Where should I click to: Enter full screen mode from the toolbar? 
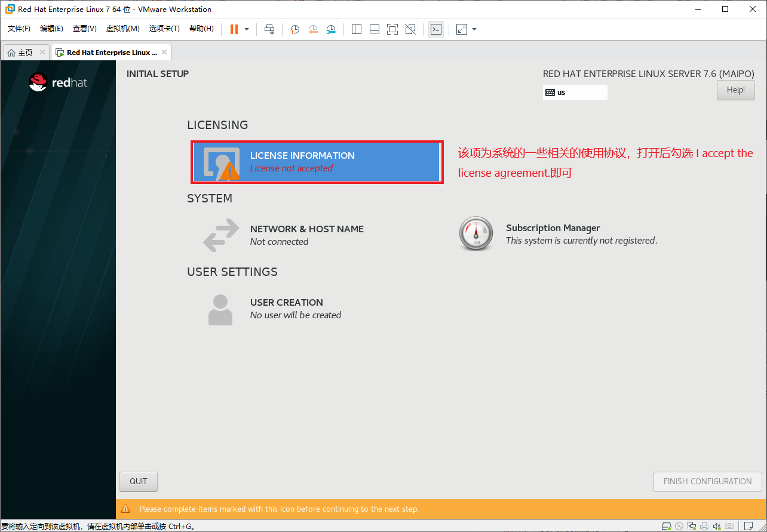click(392, 29)
